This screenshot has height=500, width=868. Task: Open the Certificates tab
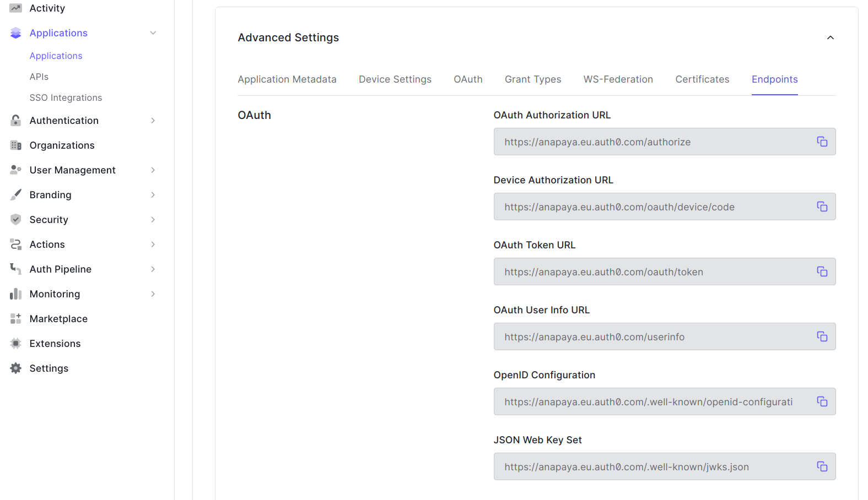tap(702, 79)
